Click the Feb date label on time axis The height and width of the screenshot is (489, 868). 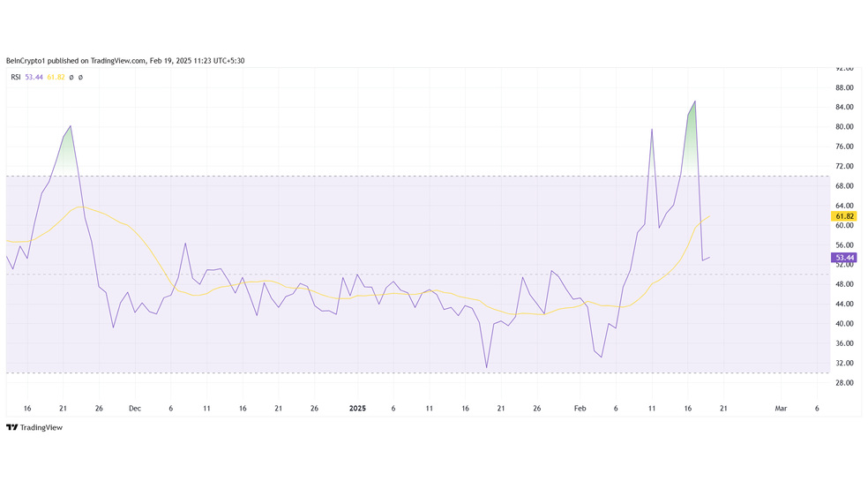[x=580, y=409]
